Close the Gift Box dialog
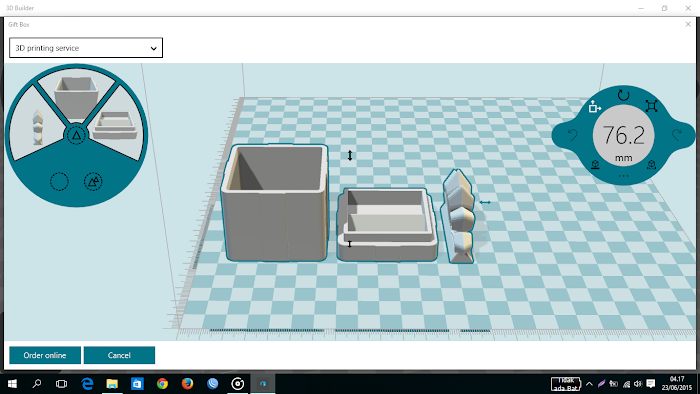Viewport: 700px width, 394px height. coord(688,24)
